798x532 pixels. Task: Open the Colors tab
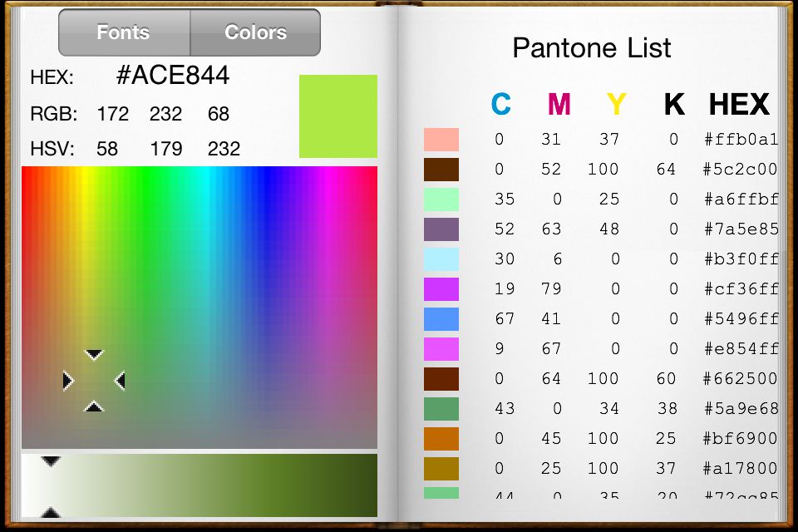pos(255,32)
